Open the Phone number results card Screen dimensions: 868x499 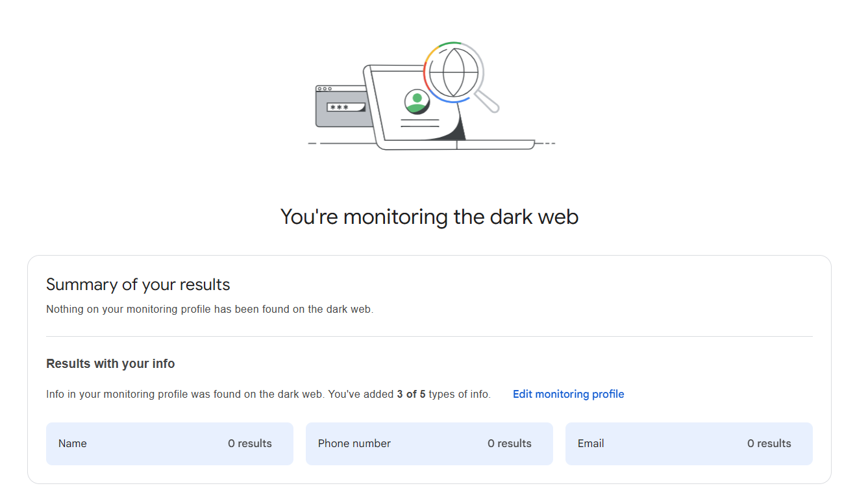[x=429, y=444]
